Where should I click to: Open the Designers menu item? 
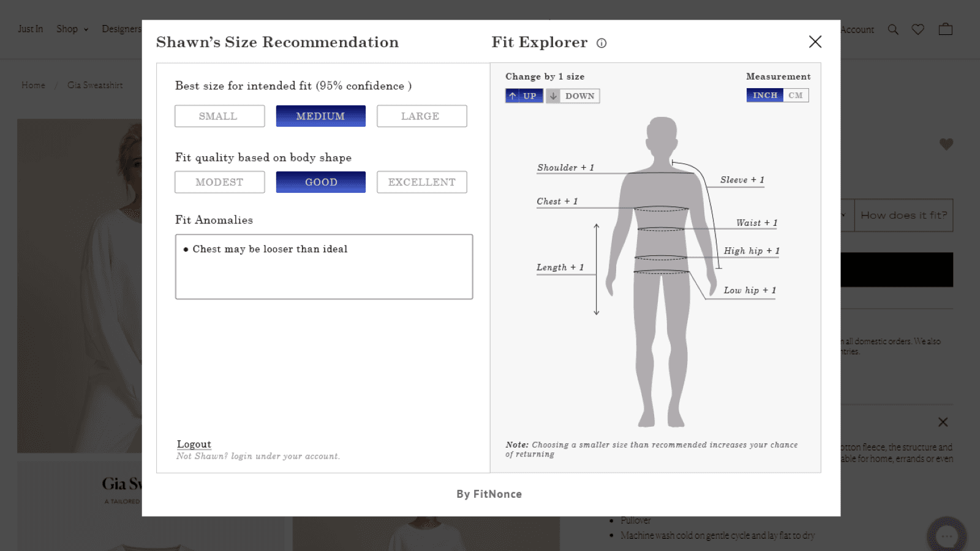tap(122, 29)
